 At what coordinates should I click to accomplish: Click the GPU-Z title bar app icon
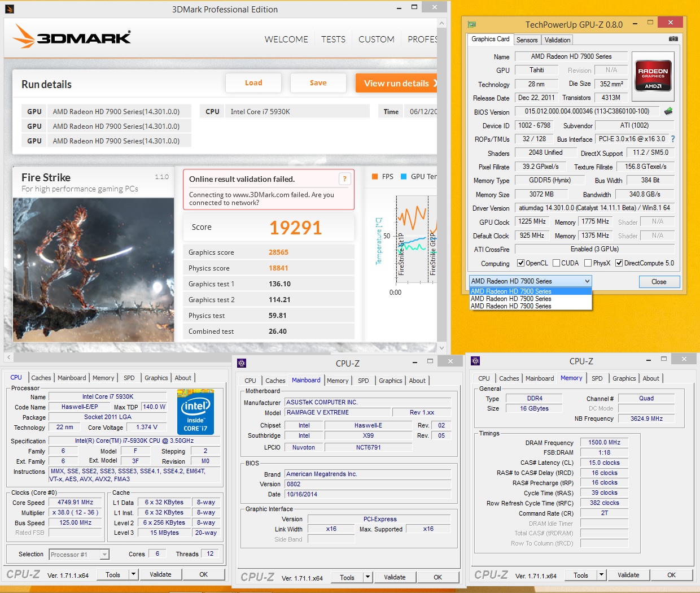[x=472, y=24]
